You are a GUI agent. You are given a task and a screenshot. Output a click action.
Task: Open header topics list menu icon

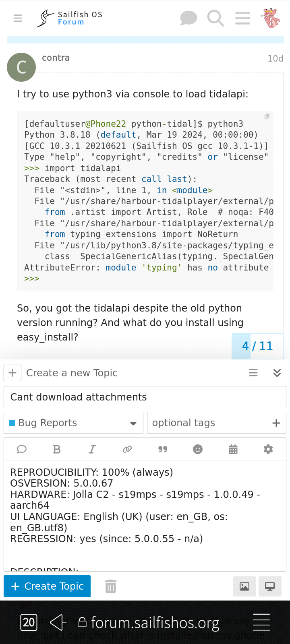(x=242, y=18)
